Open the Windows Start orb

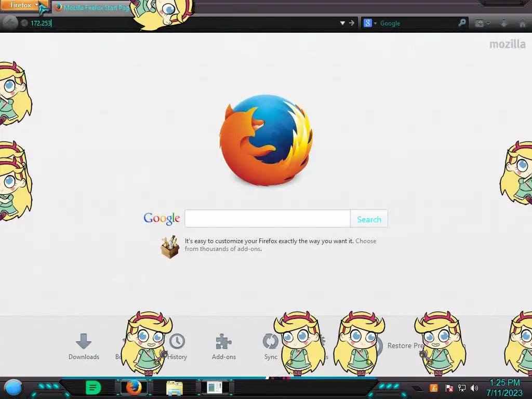click(x=14, y=388)
